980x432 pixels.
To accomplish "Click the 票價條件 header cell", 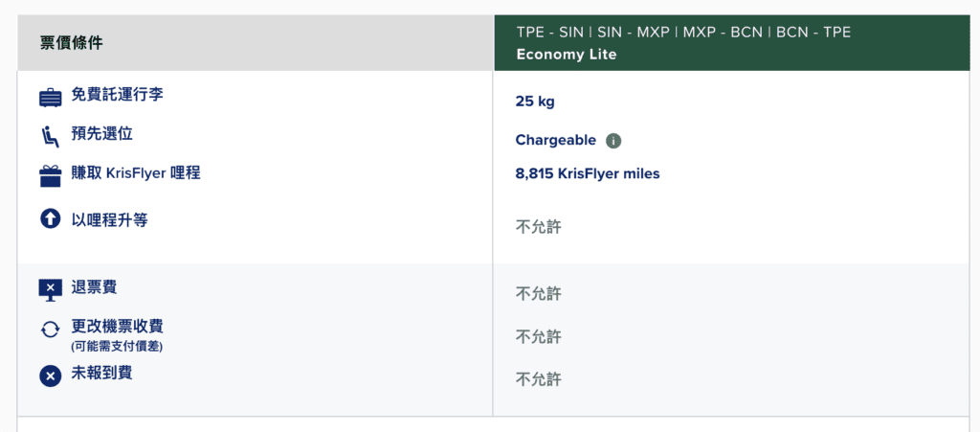I will [256, 43].
